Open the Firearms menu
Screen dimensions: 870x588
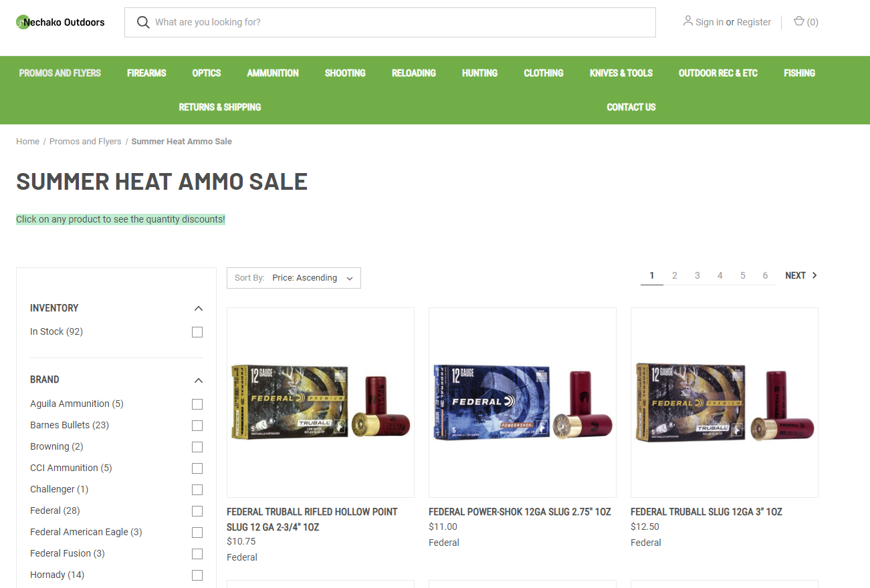146,73
